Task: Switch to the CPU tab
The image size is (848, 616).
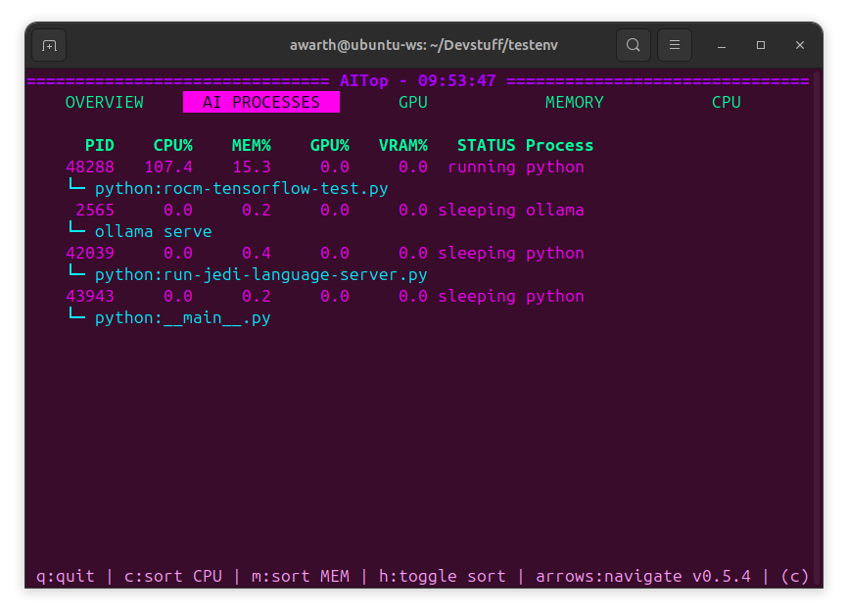Action: click(726, 102)
